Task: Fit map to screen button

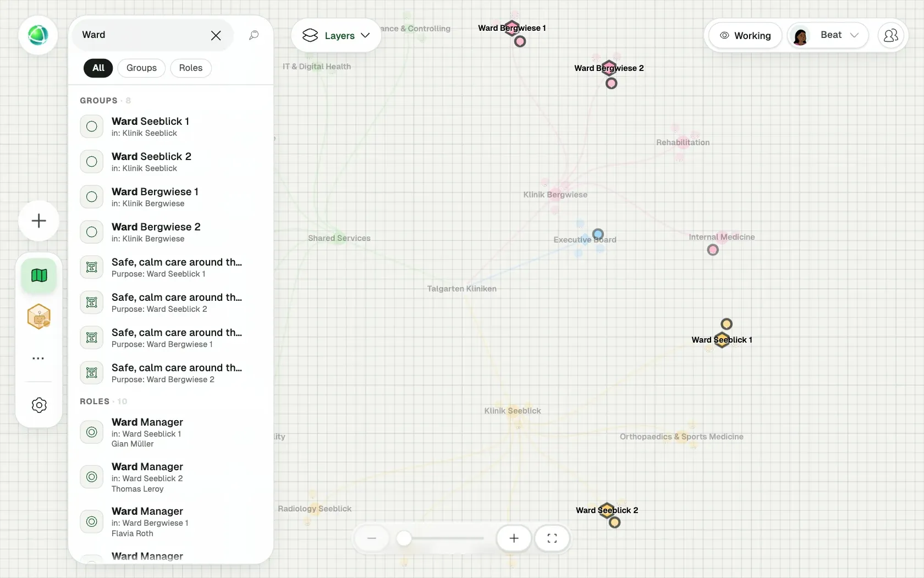Action: [x=552, y=538]
